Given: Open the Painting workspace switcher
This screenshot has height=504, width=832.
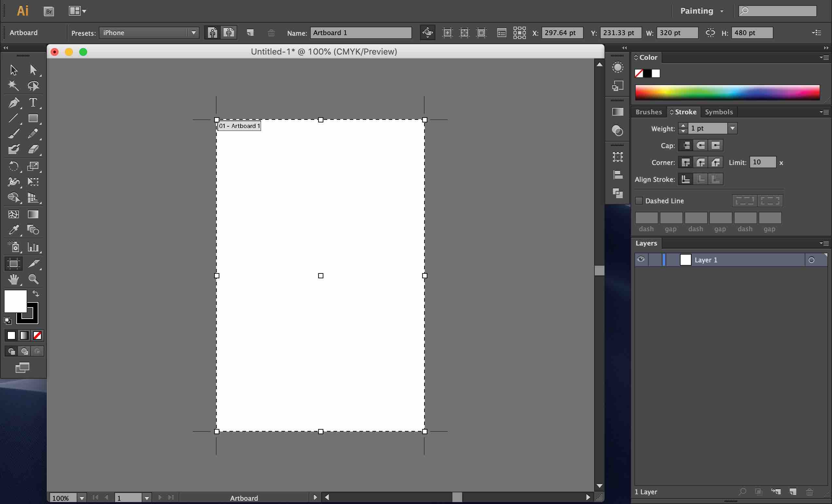Looking at the screenshot, I should [702, 11].
